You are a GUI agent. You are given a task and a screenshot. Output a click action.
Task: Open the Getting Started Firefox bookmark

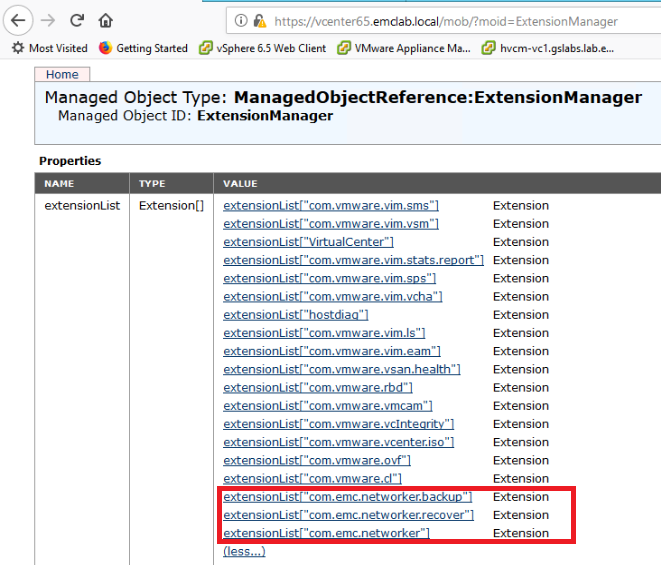(143, 48)
